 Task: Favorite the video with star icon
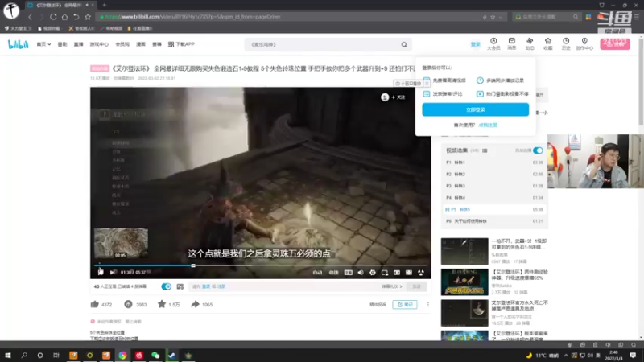tap(162, 304)
